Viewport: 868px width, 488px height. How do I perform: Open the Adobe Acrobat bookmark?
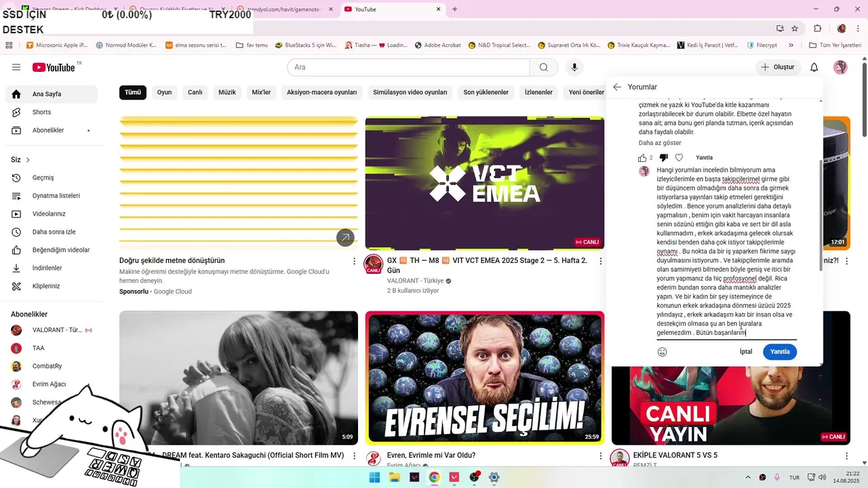[437, 45]
